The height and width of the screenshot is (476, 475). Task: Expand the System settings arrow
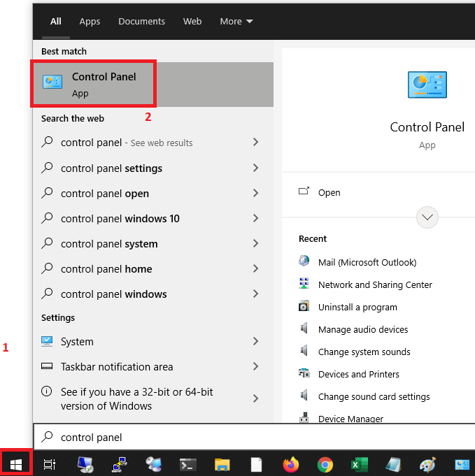click(x=256, y=341)
